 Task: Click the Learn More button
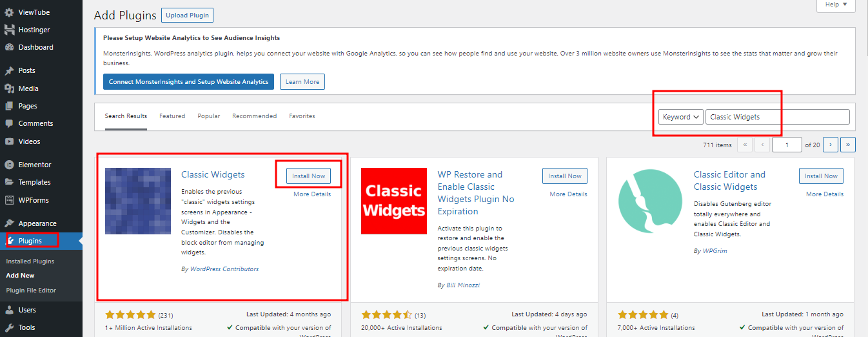click(303, 82)
